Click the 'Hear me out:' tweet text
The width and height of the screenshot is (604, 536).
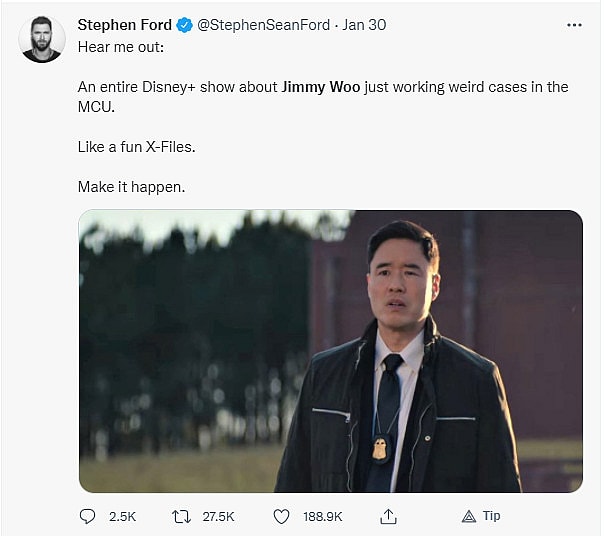coord(118,45)
